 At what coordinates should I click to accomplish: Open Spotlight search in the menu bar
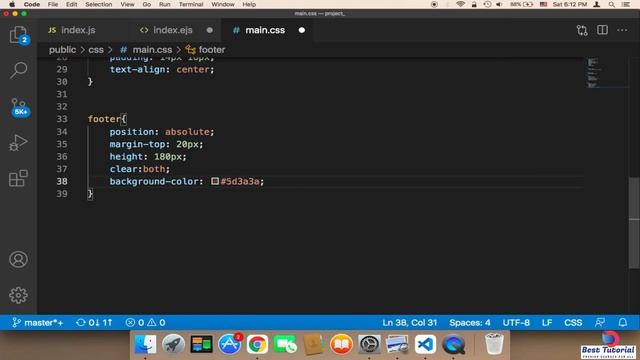click(x=611, y=4)
